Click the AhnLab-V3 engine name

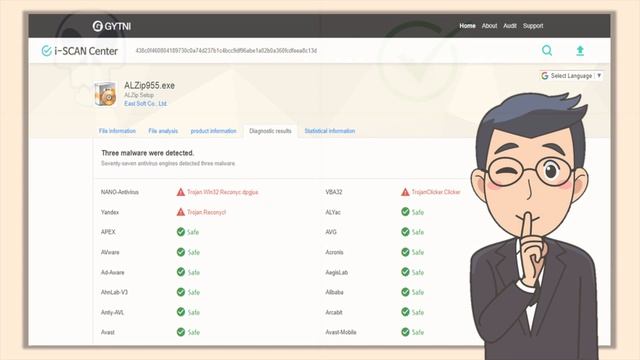[x=114, y=292]
